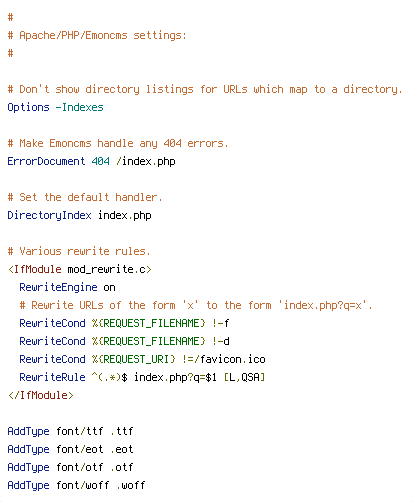Click the 'RewriteRule' directive keyword
412x502 pixels.
[52, 377]
